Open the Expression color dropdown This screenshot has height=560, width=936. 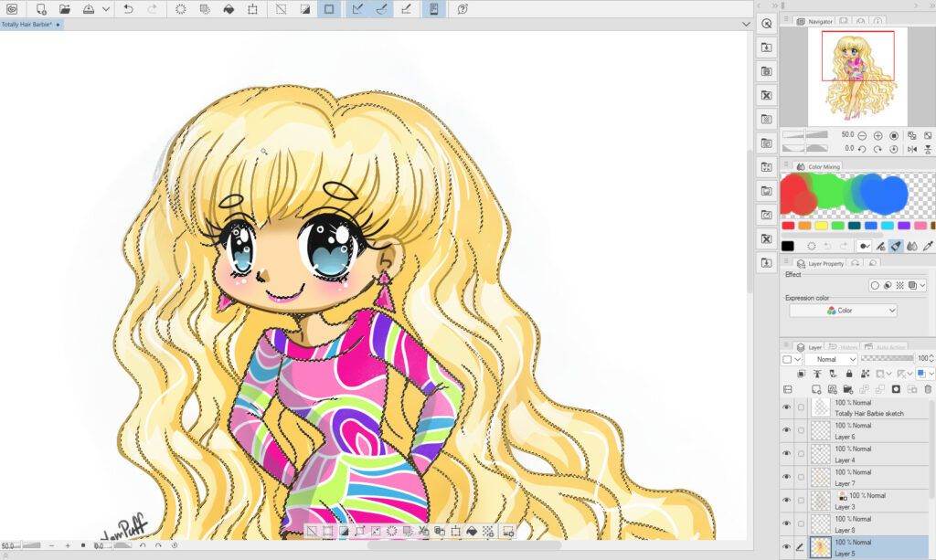843,311
